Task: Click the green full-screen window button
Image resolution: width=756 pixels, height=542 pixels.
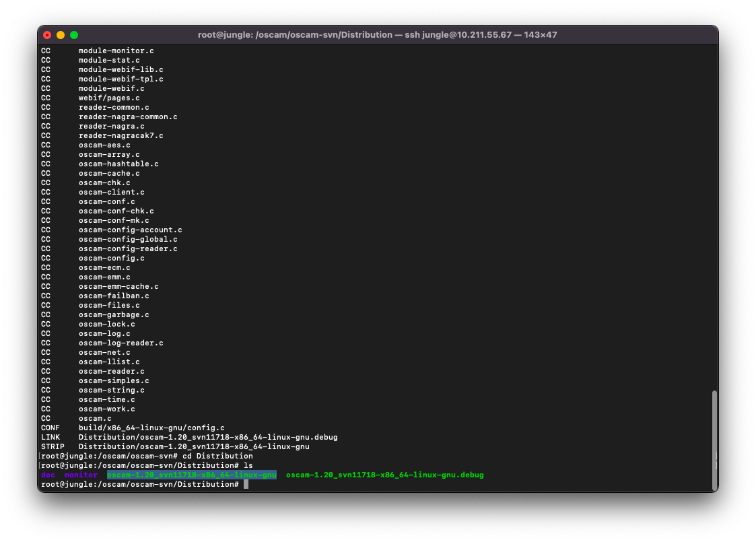Action: [74, 35]
